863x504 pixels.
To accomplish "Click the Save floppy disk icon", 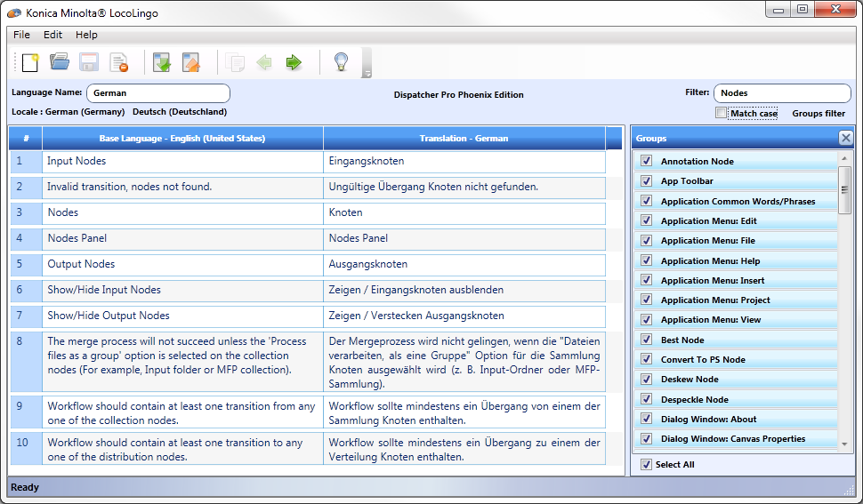I will pos(89,62).
